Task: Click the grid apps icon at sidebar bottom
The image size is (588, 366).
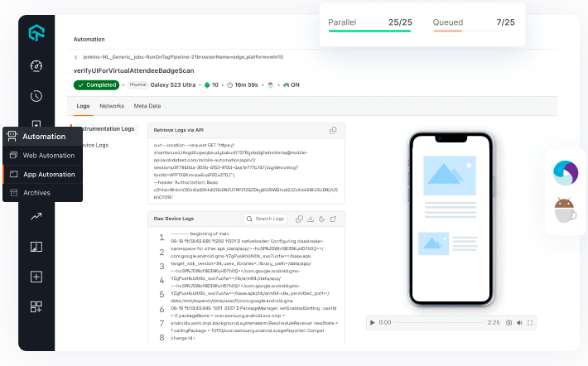Action: (36, 306)
